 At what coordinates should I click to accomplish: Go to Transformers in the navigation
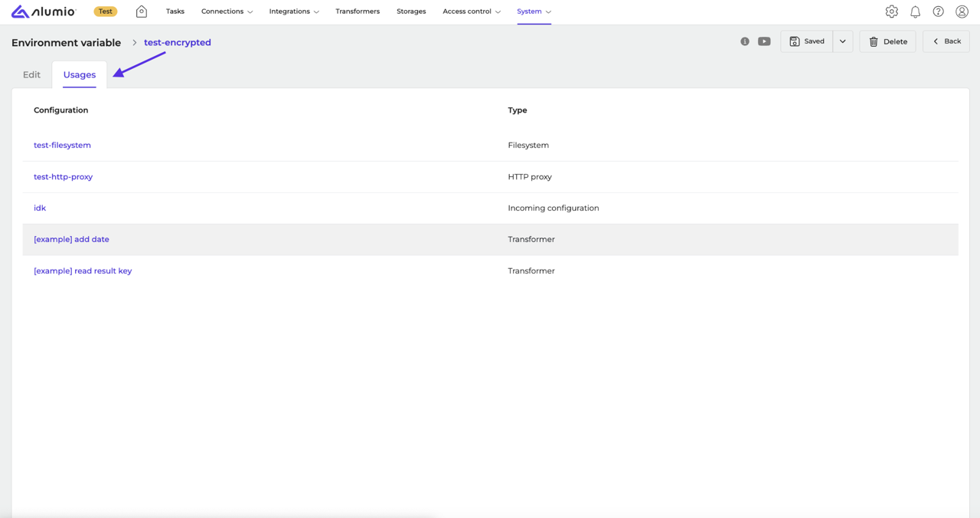pos(358,11)
